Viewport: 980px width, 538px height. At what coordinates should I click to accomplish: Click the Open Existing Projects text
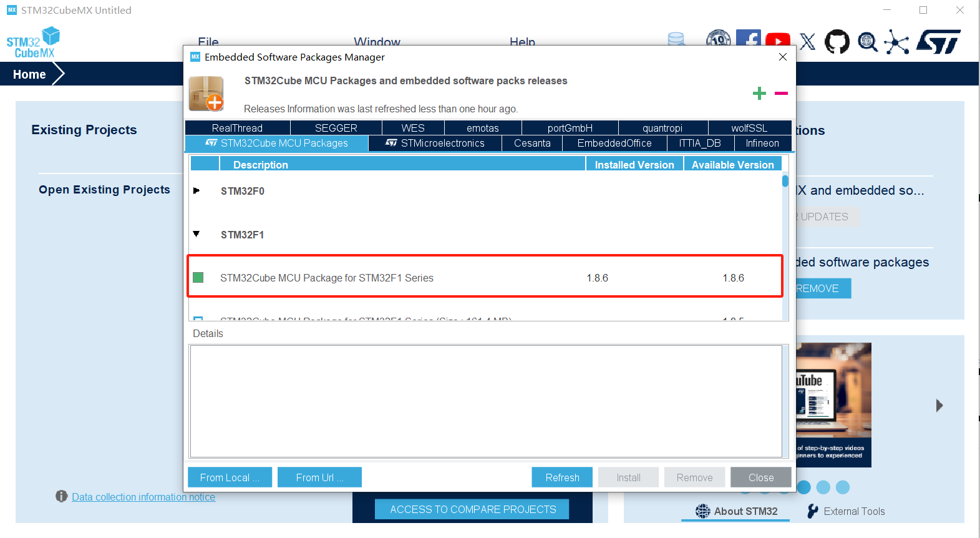pyautogui.click(x=104, y=189)
